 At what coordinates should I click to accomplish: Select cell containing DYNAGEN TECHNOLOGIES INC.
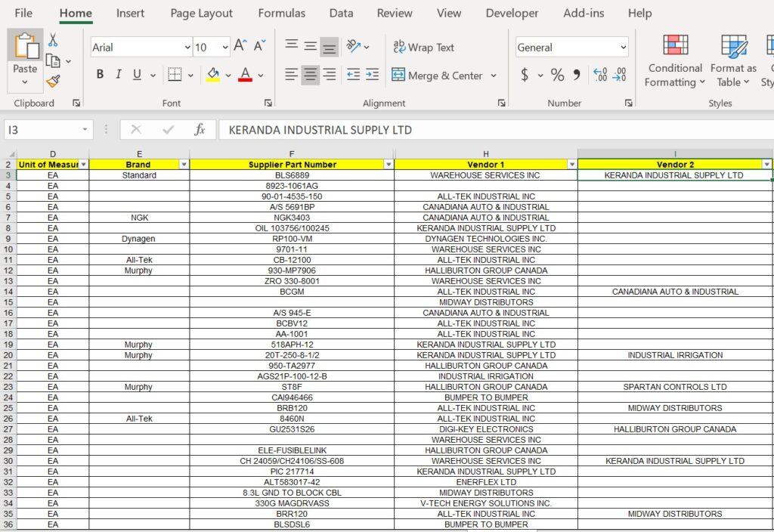point(486,239)
